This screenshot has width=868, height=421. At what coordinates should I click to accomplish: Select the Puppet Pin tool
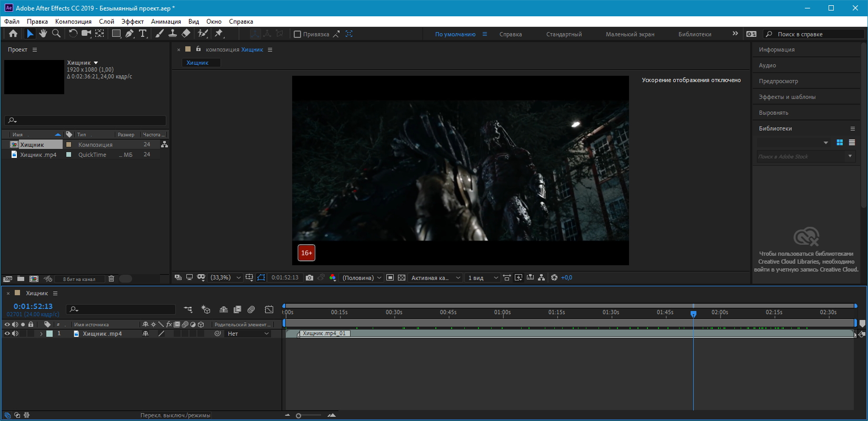(219, 34)
